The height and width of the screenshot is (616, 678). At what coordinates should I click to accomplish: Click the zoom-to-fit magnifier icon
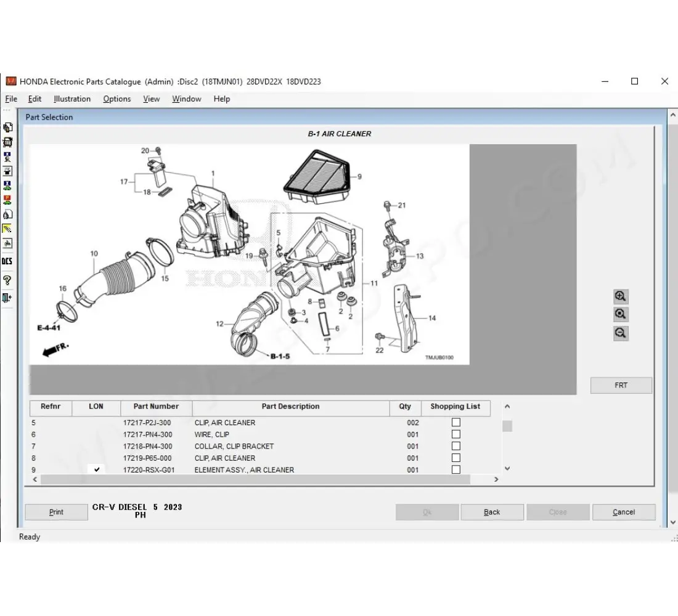(621, 315)
